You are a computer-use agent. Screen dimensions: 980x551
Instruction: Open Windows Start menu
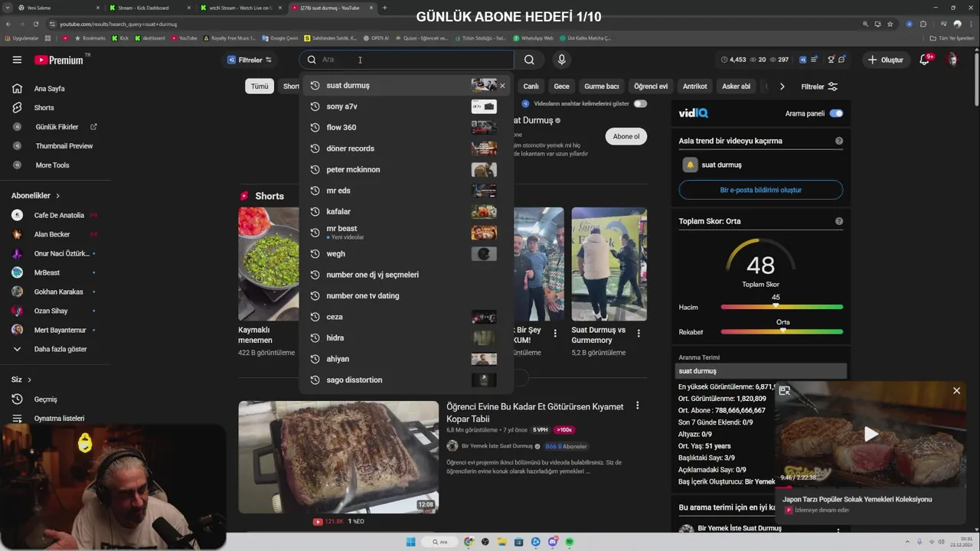pyautogui.click(x=411, y=542)
